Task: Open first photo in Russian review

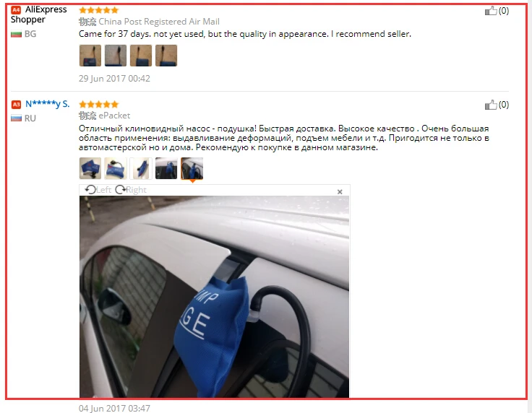Action: coord(90,168)
